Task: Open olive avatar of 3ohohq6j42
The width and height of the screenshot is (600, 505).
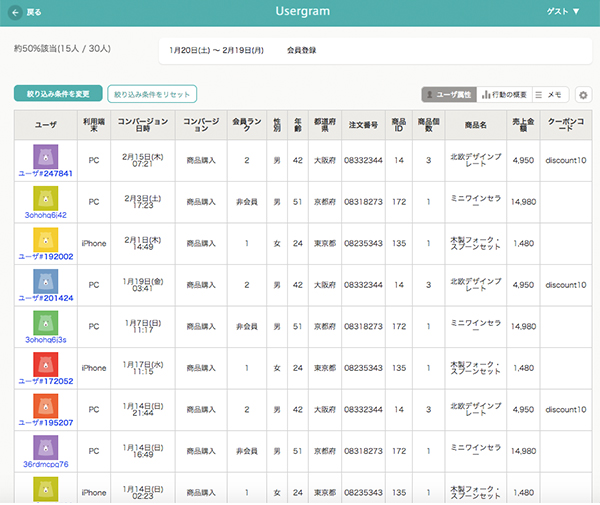Action: click(x=46, y=198)
